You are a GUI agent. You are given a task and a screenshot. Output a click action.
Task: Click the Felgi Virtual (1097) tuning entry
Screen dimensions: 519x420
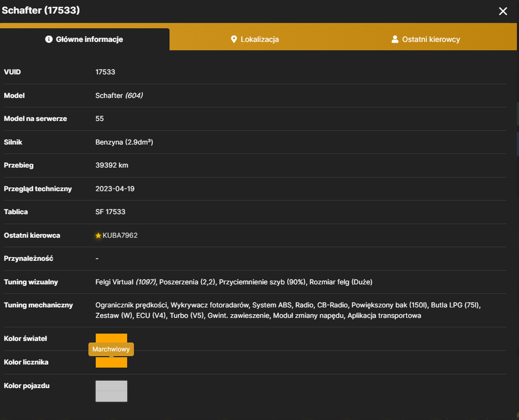point(125,282)
